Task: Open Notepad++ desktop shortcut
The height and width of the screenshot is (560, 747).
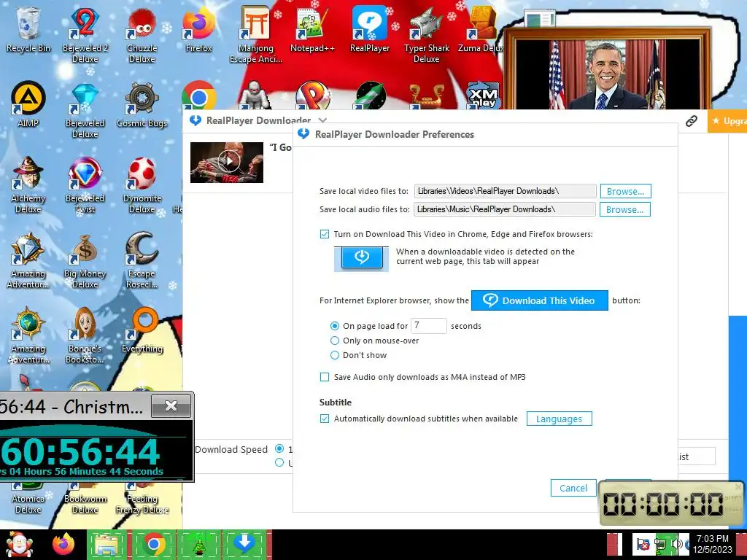Action: 312,28
